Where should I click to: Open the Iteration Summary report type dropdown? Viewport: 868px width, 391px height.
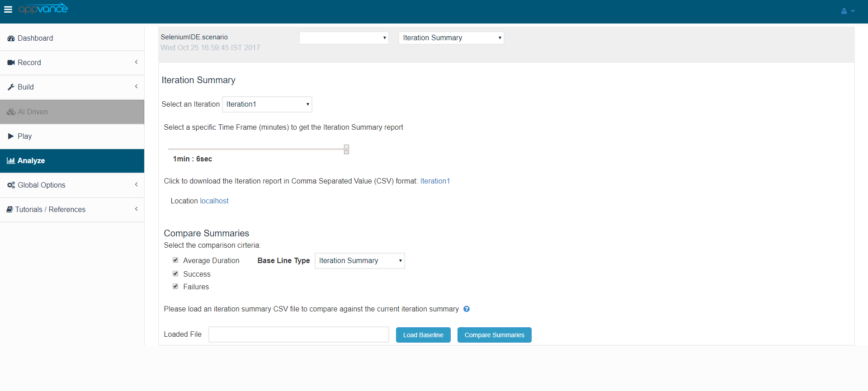(451, 38)
